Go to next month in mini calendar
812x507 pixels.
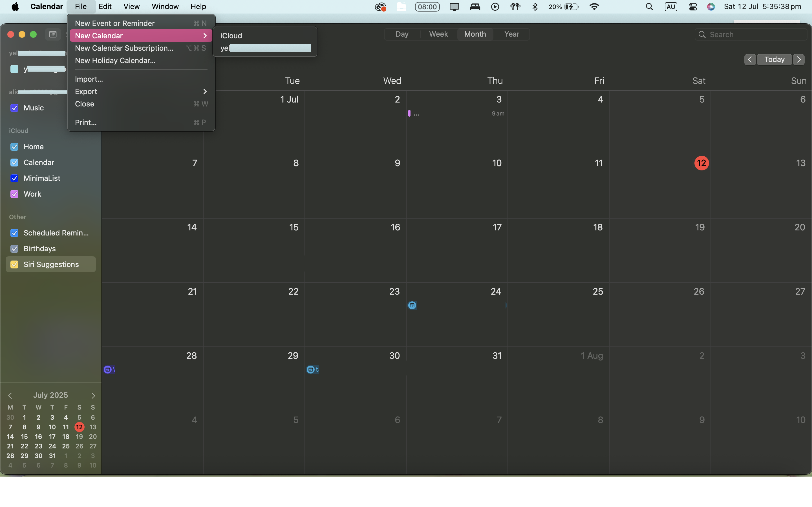point(93,396)
